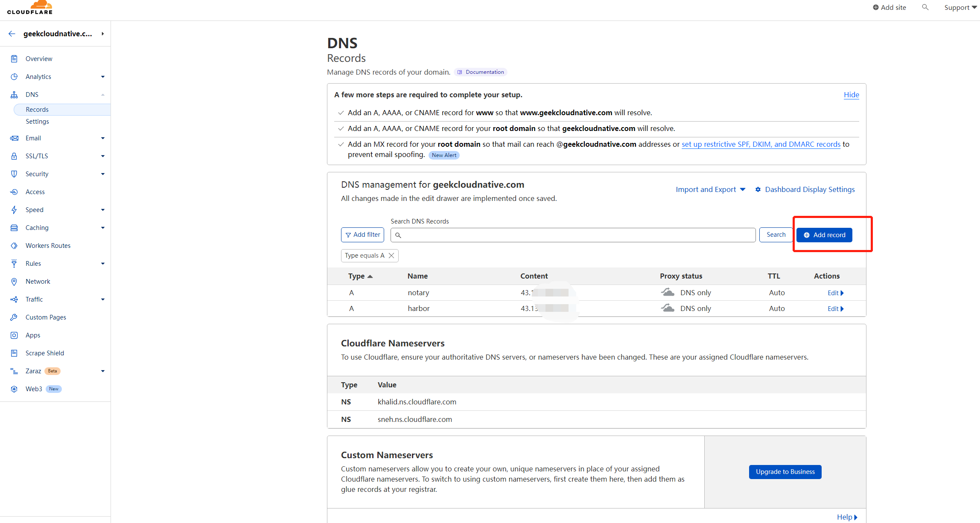Open the DNS Settings sidebar page

(37, 122)
